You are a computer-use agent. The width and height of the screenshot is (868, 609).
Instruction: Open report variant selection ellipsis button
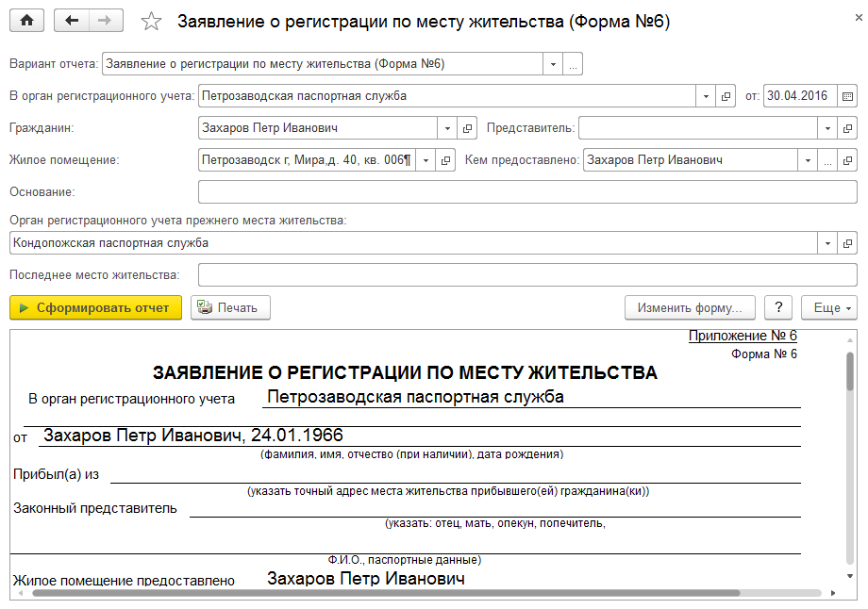click(x=573, y=64)
